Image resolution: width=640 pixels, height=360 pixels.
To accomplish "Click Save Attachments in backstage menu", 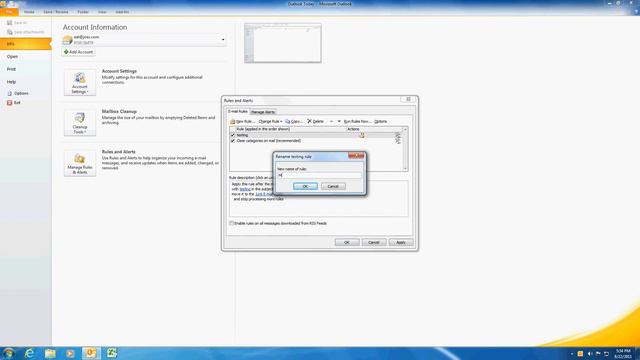I will [x=25, y=32].
